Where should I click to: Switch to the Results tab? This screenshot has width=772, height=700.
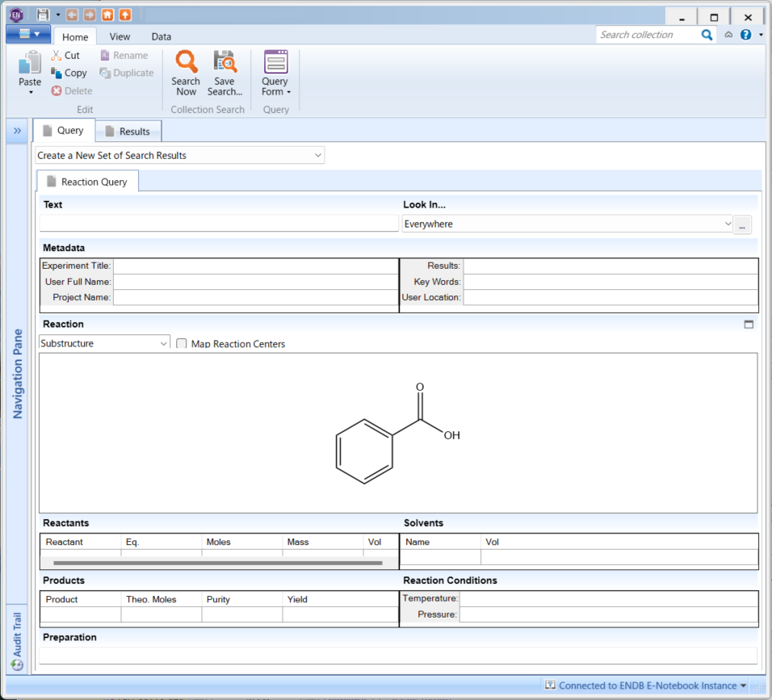(x=128, y=132)
